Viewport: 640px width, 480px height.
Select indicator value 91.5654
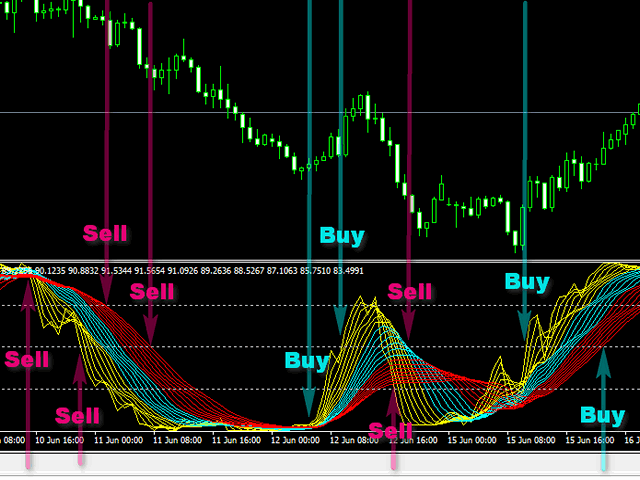(149, 271)
